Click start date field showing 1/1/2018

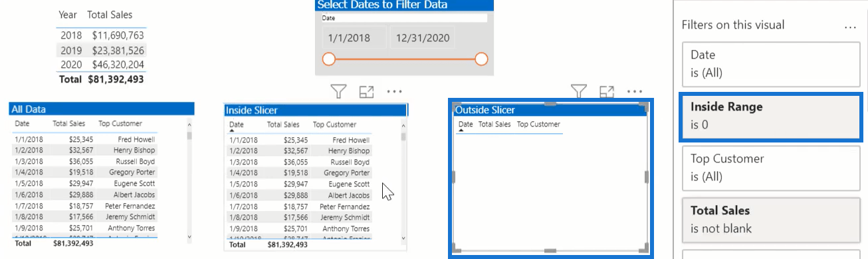click(x=353, y=38)
